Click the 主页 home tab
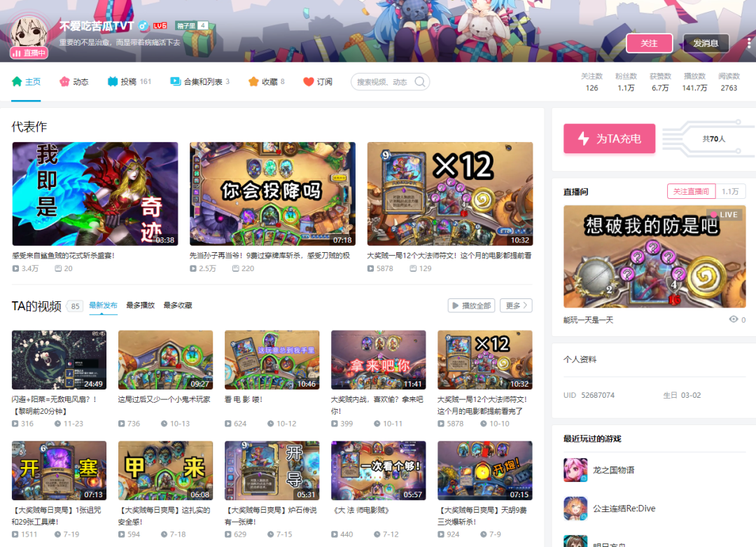Image resolution: width=756 pixels, height=547 pixels. coord(26,81)
